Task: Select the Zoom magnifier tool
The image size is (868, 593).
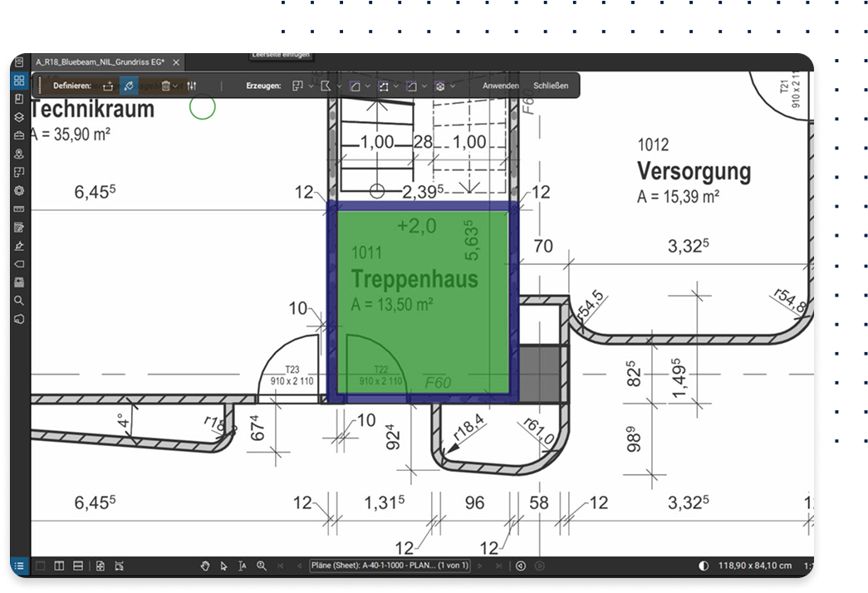Action: coord(262,566)
